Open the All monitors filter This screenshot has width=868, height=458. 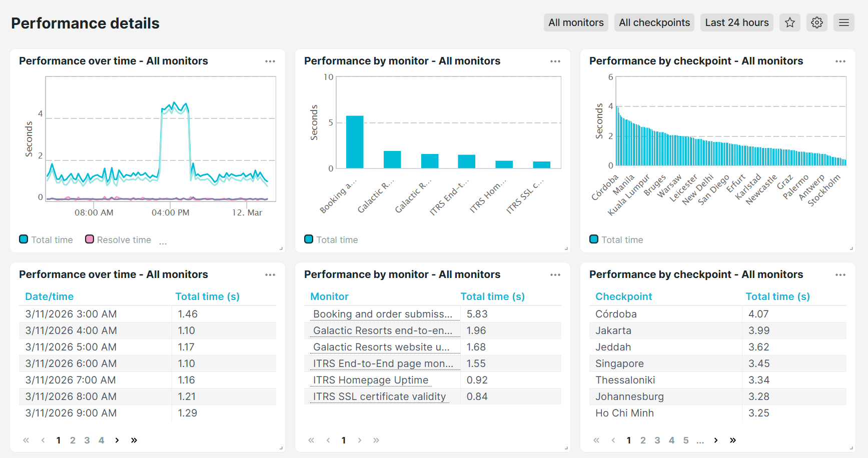(576, 22)
